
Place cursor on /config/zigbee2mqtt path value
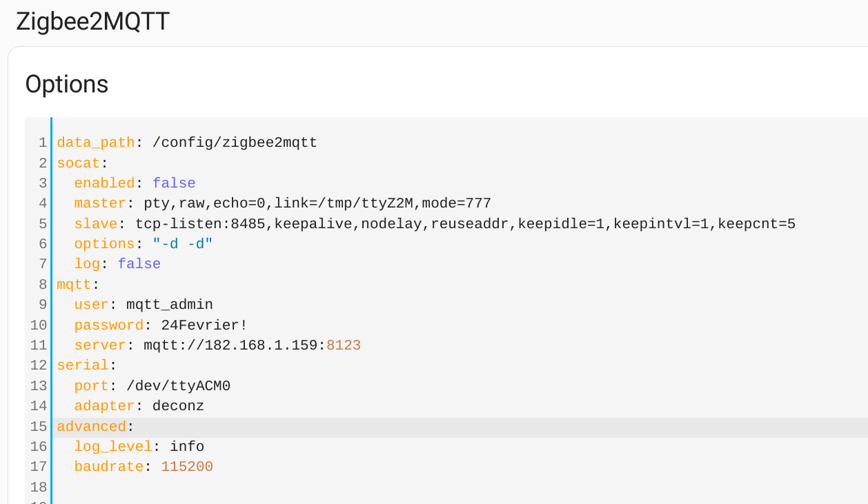pyautogui.click(x=235, y=143)
